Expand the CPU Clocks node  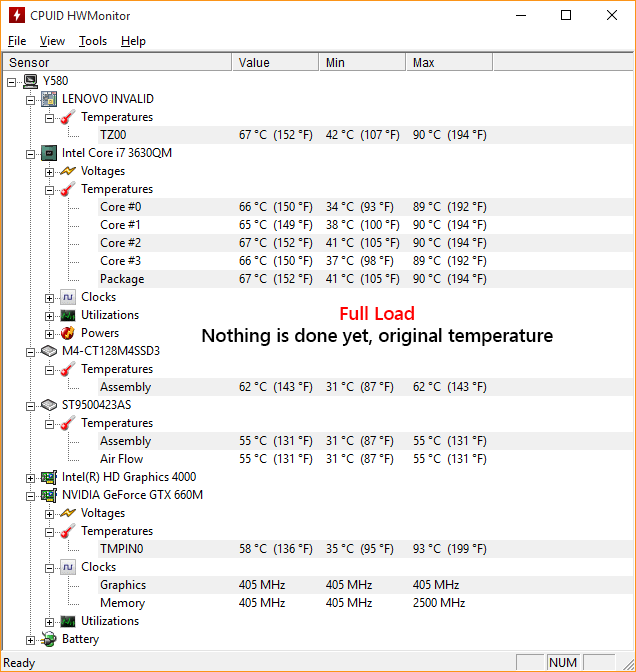point(49,298)
